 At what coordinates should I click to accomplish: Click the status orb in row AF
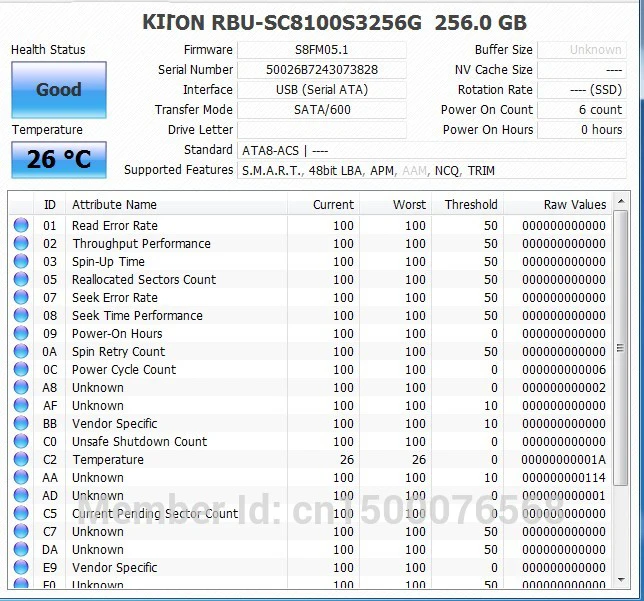pyautogui.click(x=21, y=405)
